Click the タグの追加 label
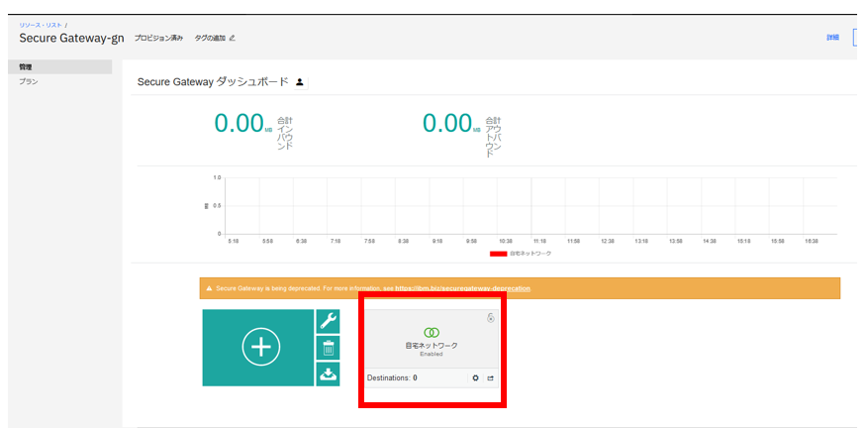This screenshot has height=428, width=868. (x=210, y=39)
